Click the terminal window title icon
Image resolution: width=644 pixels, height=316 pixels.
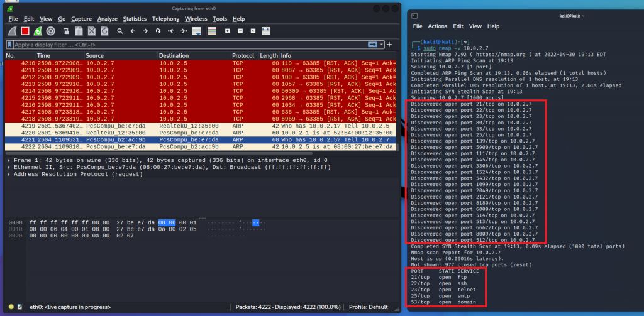click(414, 16)
